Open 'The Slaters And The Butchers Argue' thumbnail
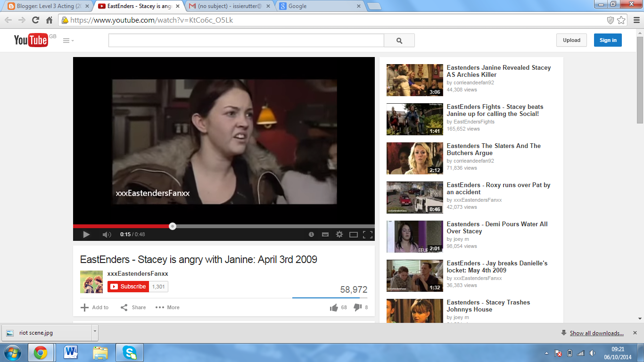The image size is (644, 362). [x=415, y=158]
